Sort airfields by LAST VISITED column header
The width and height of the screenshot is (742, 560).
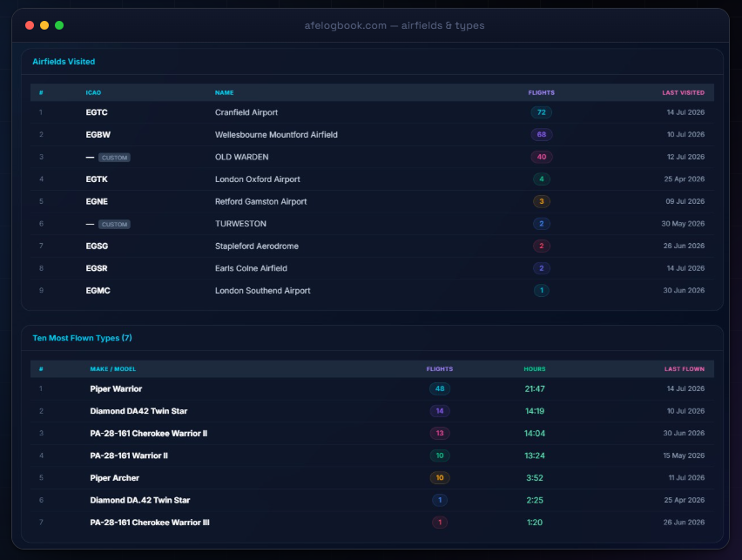pos(683,93)
